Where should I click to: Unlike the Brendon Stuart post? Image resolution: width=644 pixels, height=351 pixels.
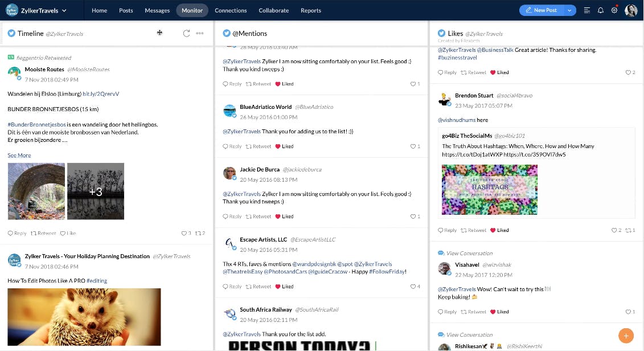coord(499,230)
